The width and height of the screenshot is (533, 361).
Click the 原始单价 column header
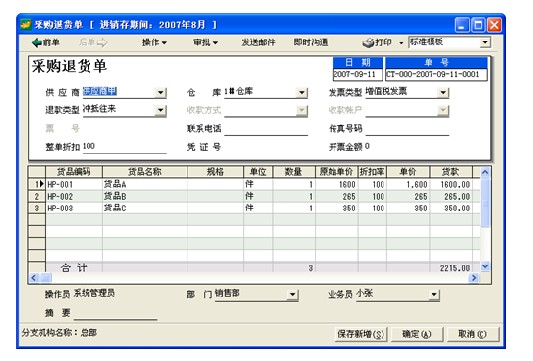(337, 172)
